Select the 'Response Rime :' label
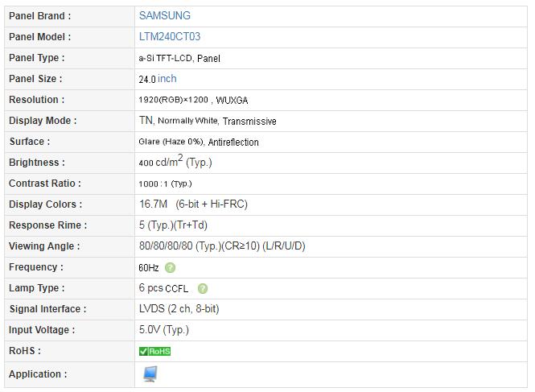 tap(47, 225)
